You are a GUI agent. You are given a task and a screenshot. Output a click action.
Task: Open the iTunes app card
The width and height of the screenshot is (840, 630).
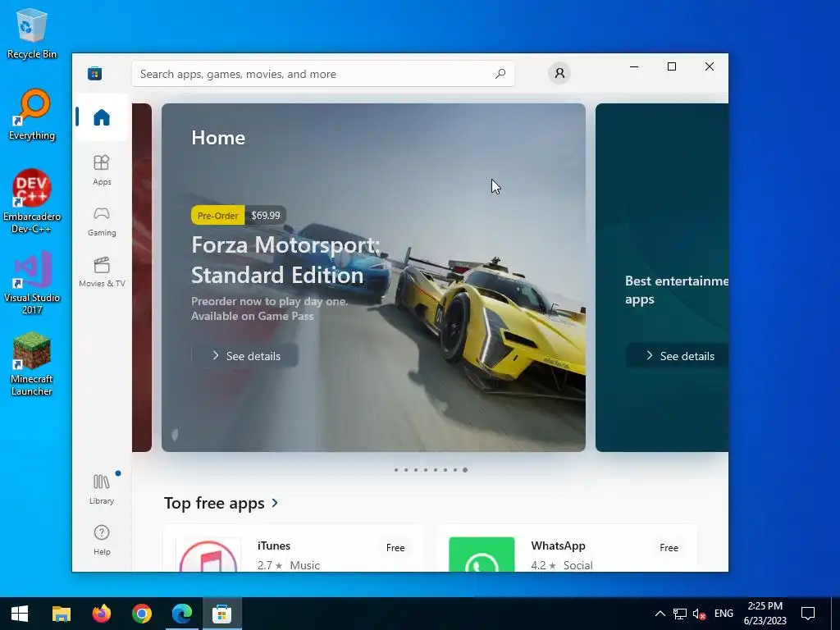click(293, 549)
